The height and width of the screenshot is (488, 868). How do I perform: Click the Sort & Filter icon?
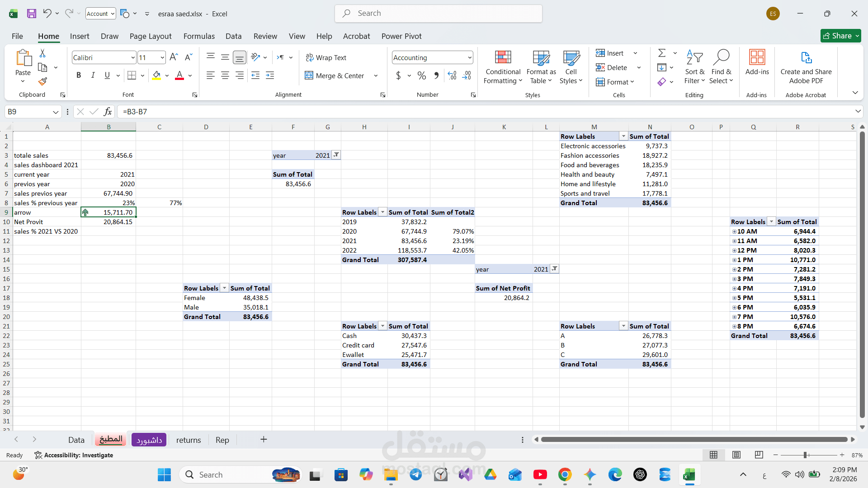tap(694, 58)
